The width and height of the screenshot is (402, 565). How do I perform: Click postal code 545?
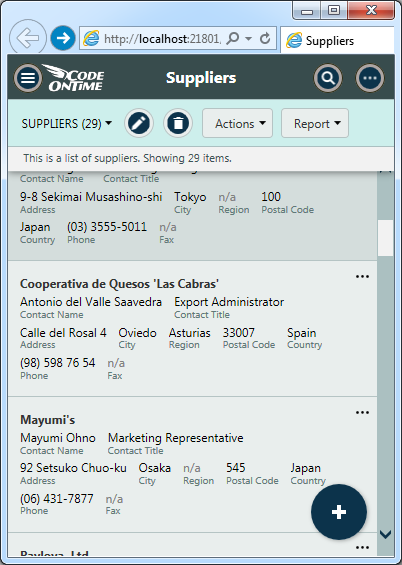tap(236, 468)
